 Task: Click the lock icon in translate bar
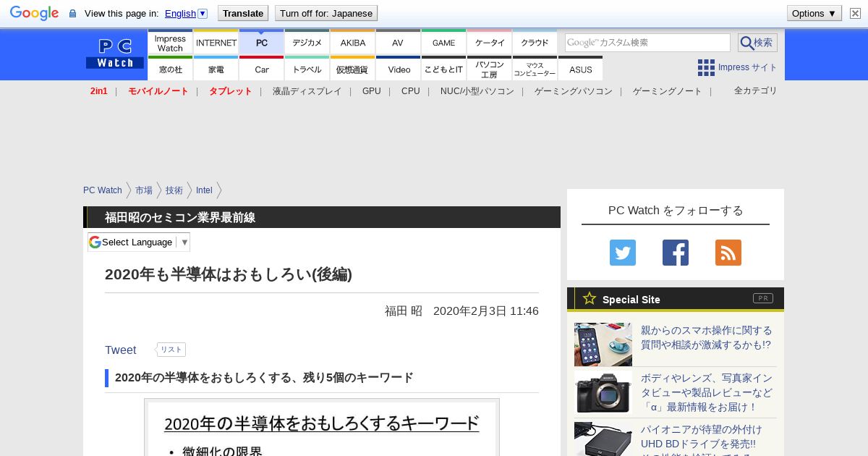[x=72, y=14]
